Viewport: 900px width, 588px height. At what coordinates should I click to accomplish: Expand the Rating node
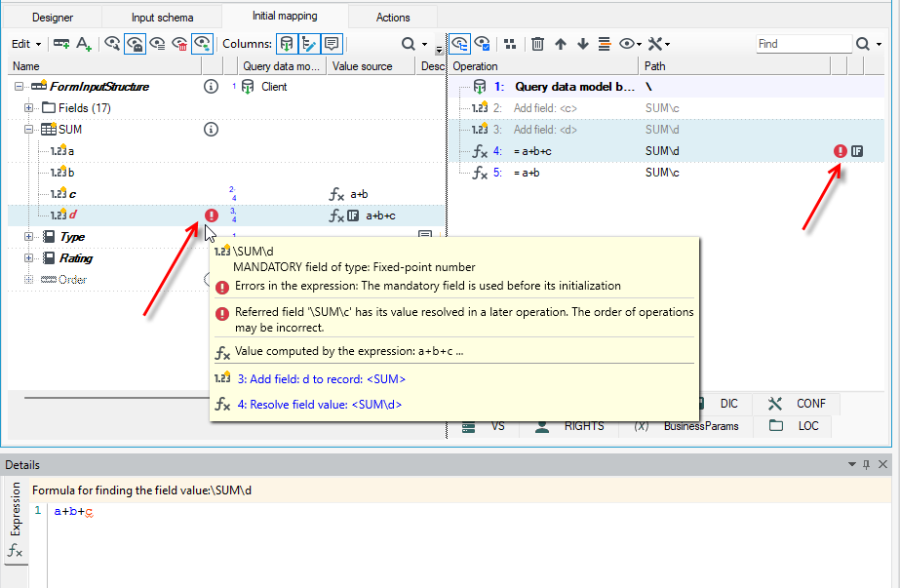tap(28, 257)
